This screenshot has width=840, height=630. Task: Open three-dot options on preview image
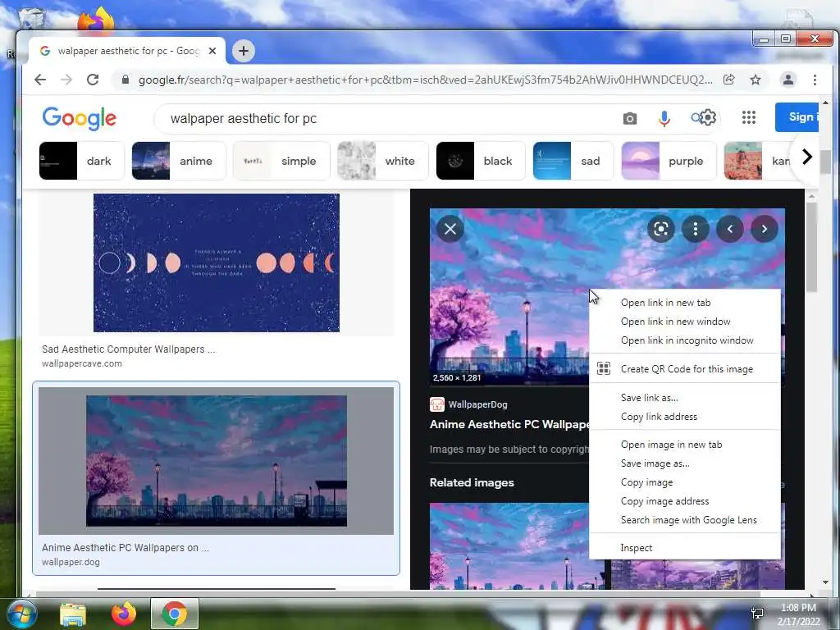(x=696, y=230)
